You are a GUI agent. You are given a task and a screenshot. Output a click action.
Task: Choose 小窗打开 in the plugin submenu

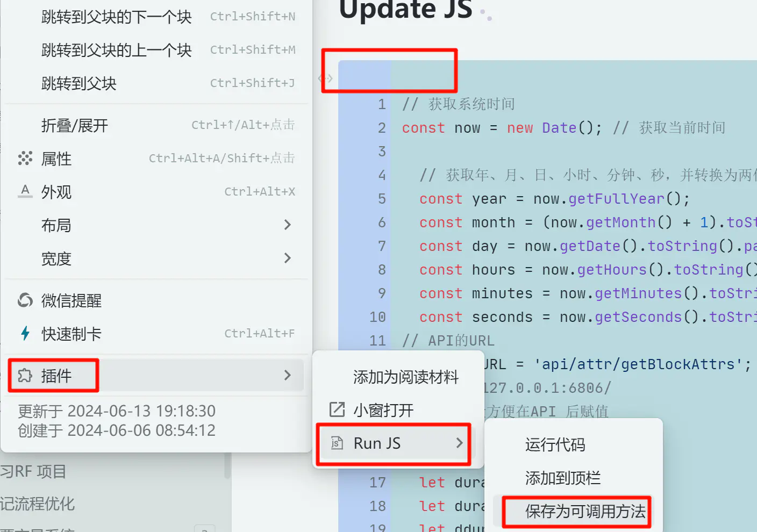coord(398,411)
